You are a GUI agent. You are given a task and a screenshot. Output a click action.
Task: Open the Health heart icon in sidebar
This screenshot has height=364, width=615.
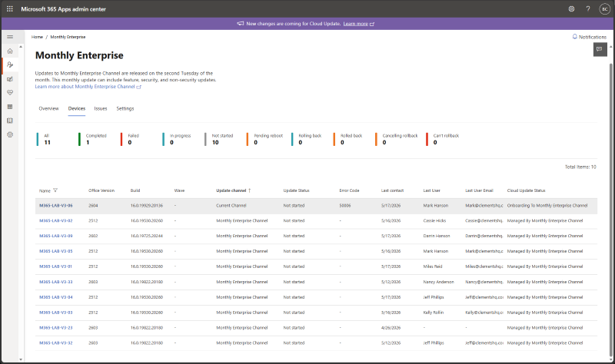[x=10, y=92]
